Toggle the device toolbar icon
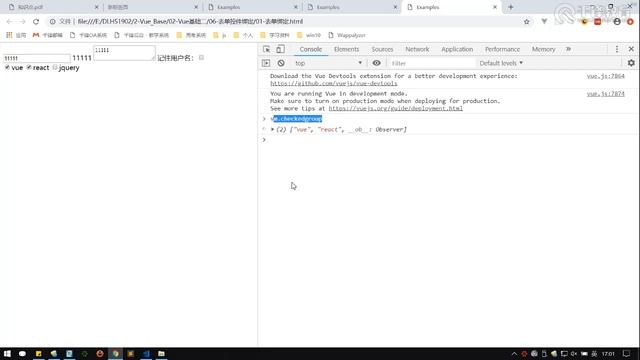The image size is (640, 360). 280,49
